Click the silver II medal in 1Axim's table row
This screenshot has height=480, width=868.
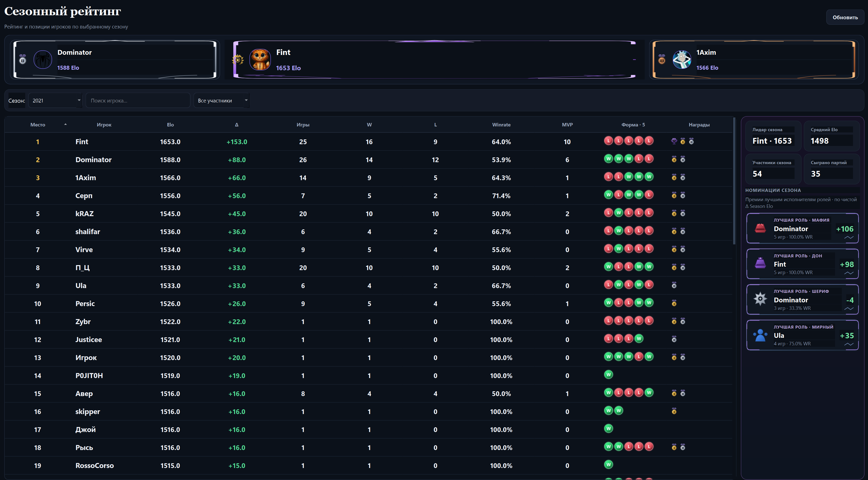click(x=683, y=177)
